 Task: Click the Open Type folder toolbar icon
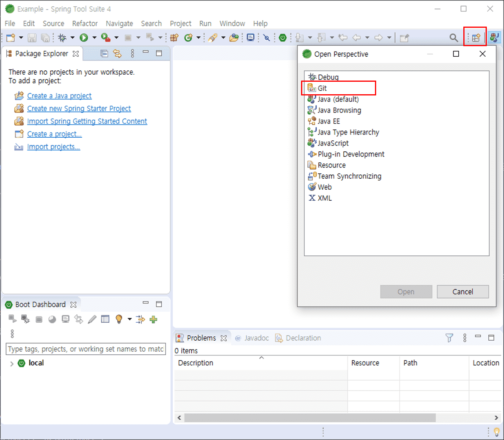tap(234, 38)
